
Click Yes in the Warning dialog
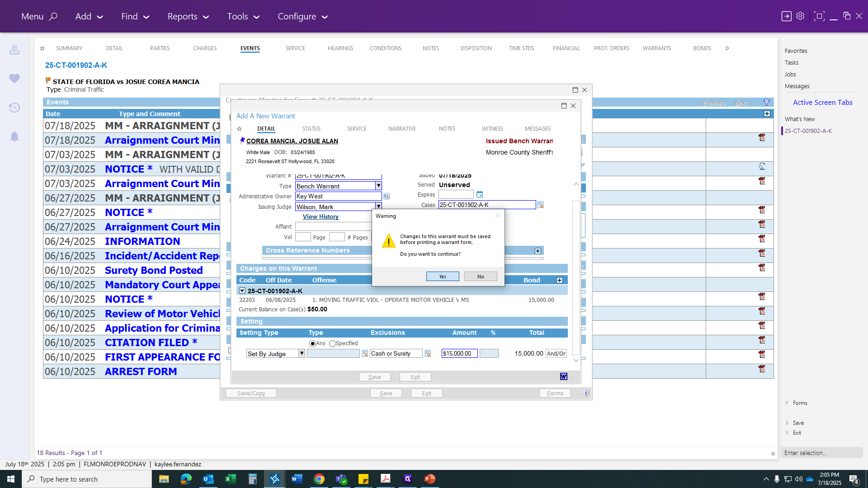(x=443, y=277)
